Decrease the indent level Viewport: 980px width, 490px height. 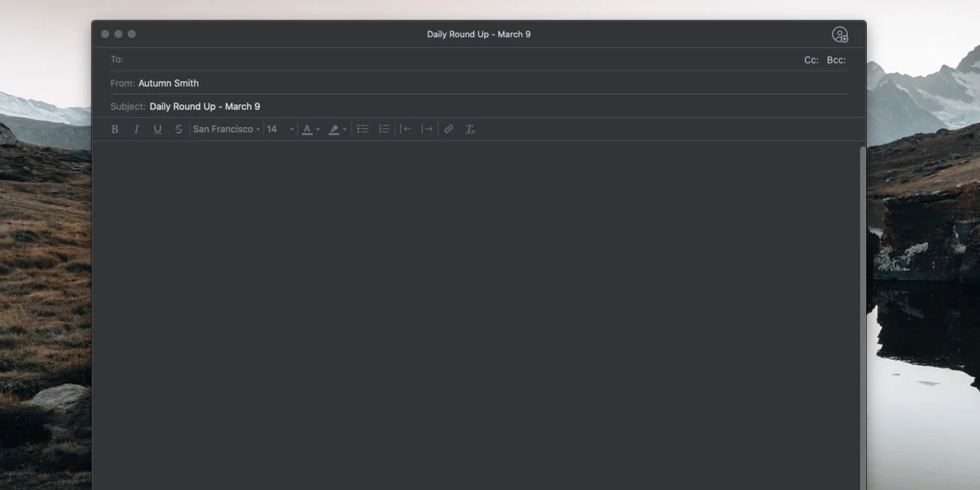[406, 129]
